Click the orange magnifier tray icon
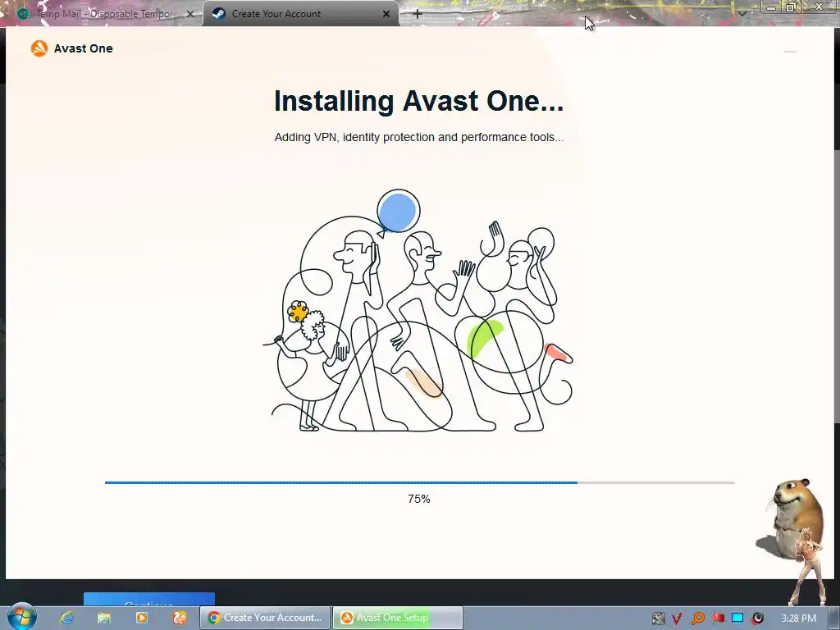Viewport: 840px width, 630px height. click(x=698, y=619)
